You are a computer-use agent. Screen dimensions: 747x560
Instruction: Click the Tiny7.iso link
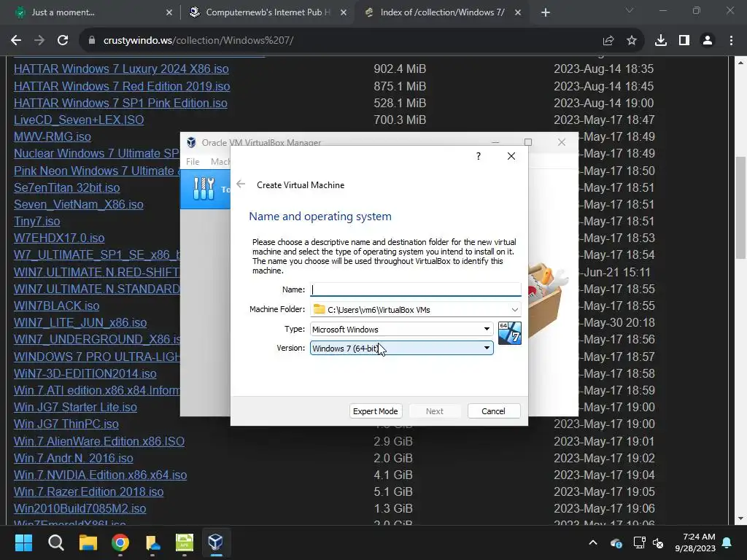click(36, 222)
